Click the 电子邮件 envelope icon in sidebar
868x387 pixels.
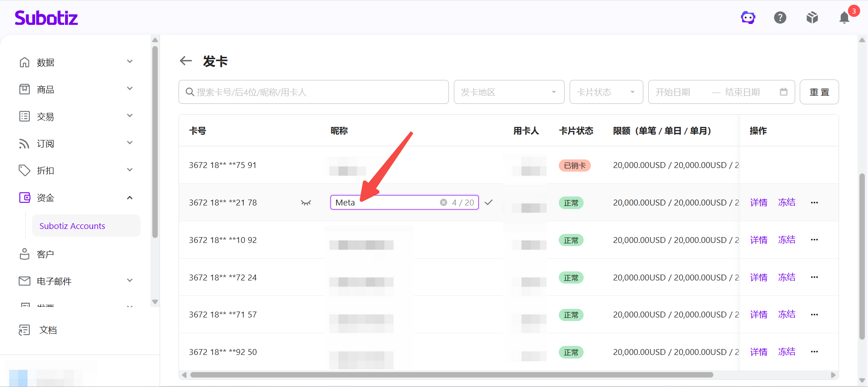tap(24, 281)
